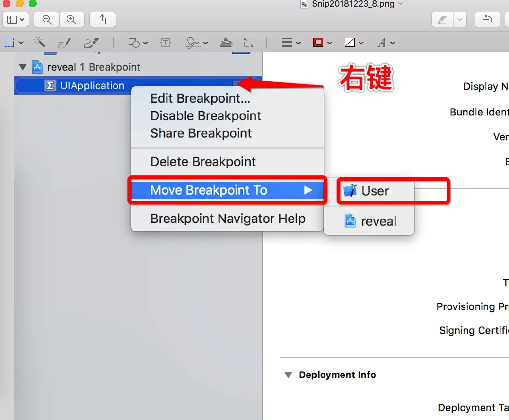
Task: Click the Share toolbar button
Action: (102, 20)
